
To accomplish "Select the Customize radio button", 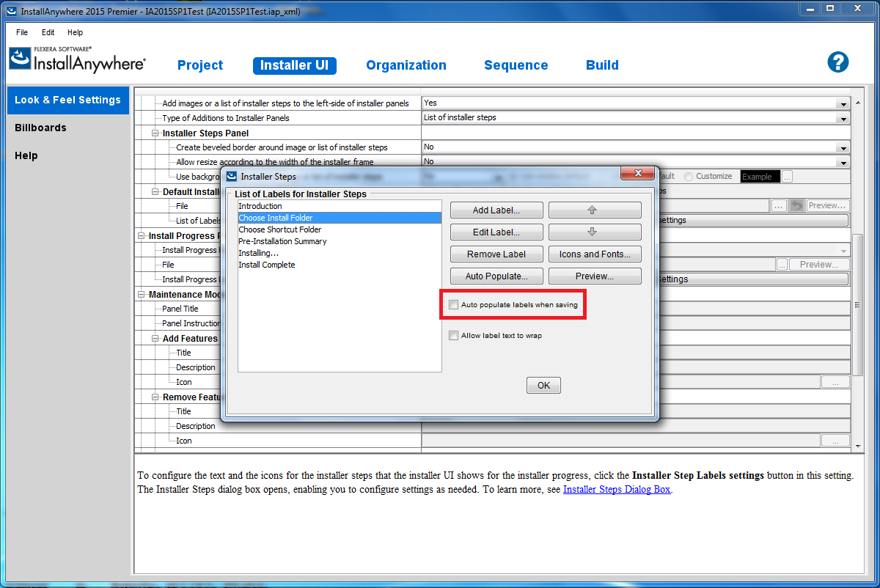I will click(x=689, y=177).
